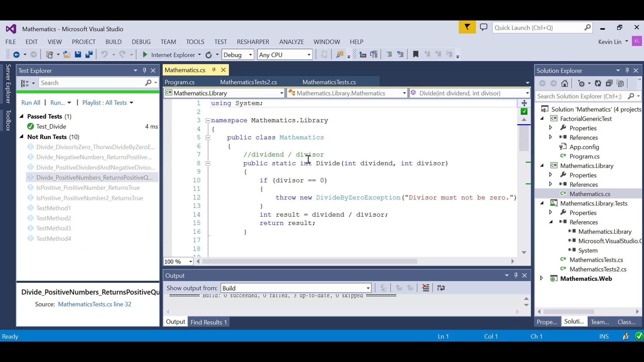Click the Save All toolbar icon
This screenshot has height=362, width=644.
coord(89,55)
